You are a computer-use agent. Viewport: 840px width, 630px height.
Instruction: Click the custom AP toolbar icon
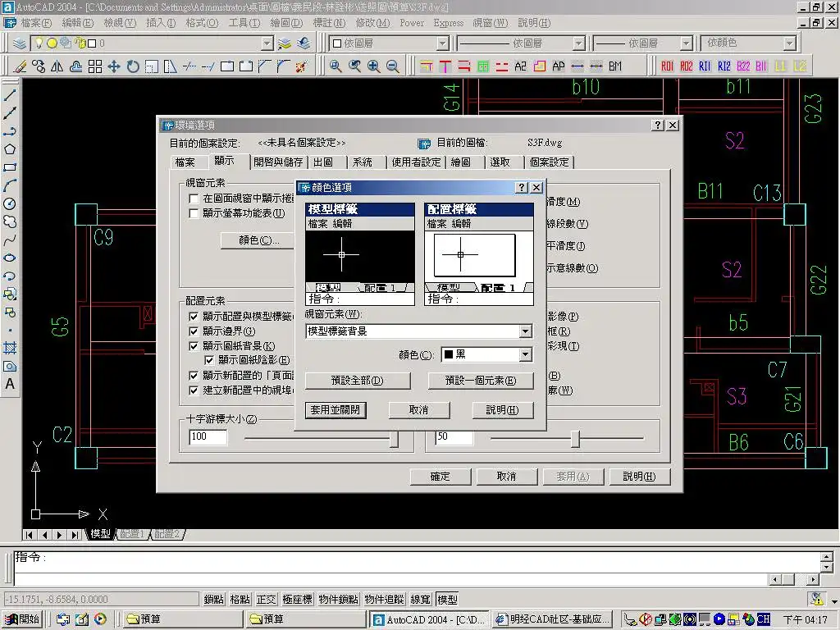point(558,66)
